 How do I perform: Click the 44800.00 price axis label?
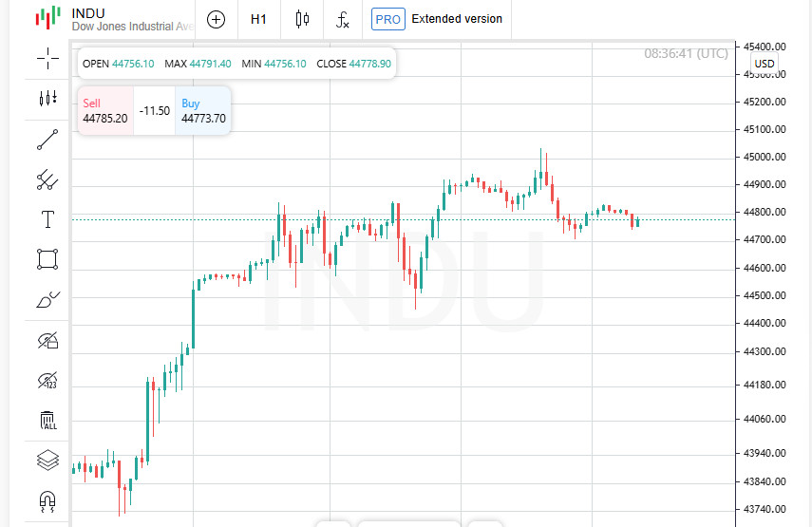coord(765,213)
